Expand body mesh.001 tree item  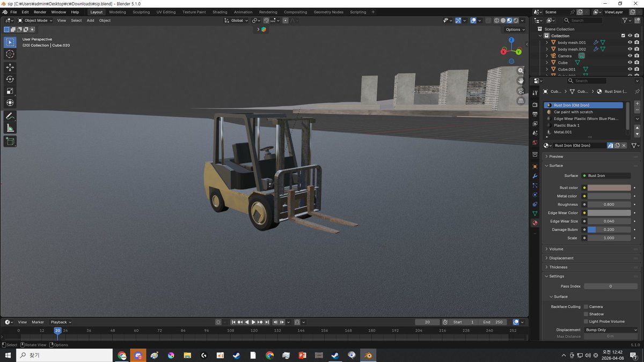[547, 42]
